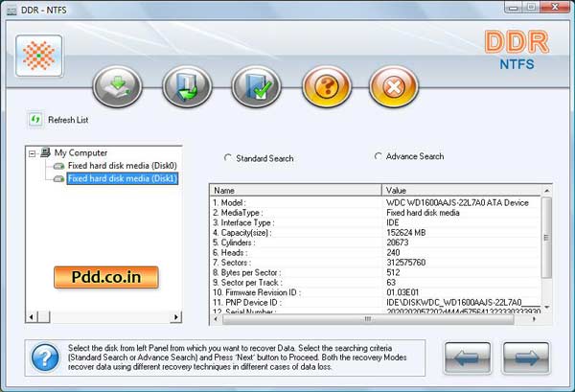
Task: Click details list scroll left arrow
Action: click(x=216, y=319)
